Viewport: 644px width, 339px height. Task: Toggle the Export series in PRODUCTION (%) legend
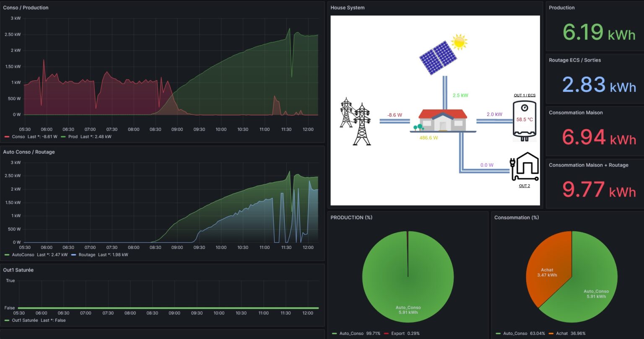[398, 334]
